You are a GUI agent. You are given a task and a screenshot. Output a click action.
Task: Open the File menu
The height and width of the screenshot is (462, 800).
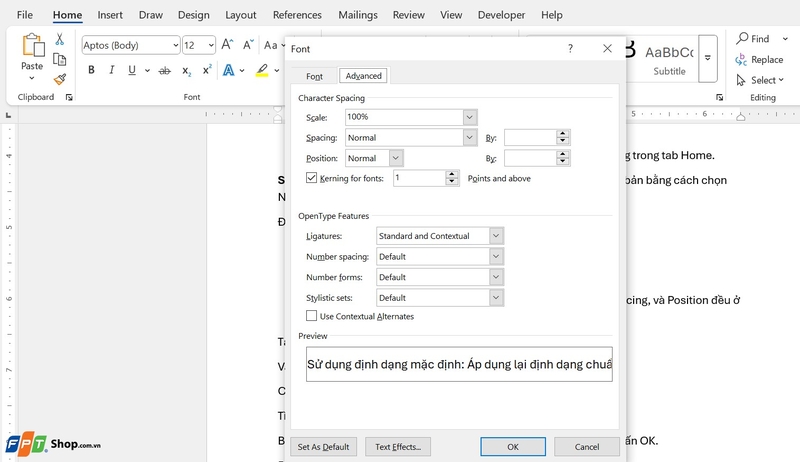[24, 15]
